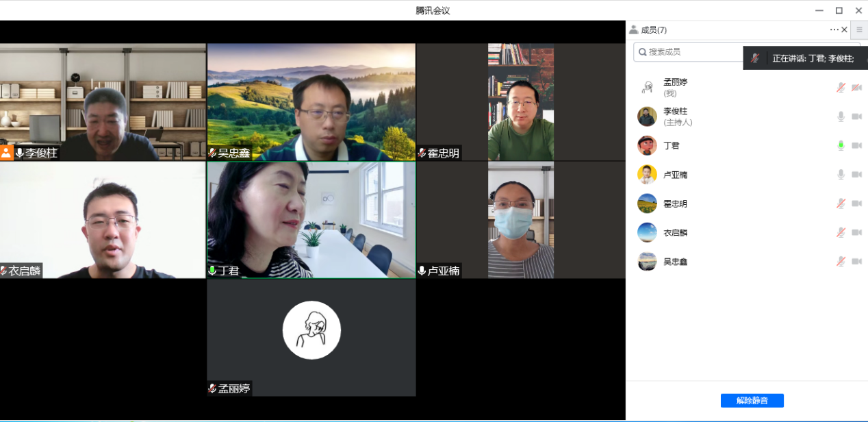Click the orange host icon on 李俊柱's video
Viewport: 868px width, 422px height.
point(6,153)
